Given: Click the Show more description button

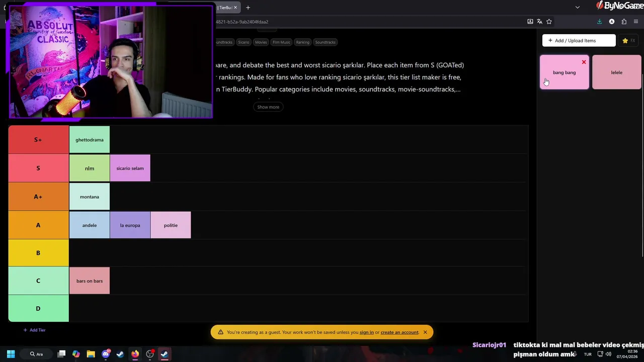Looking at the screenshot, I should [x=268, y=107].
